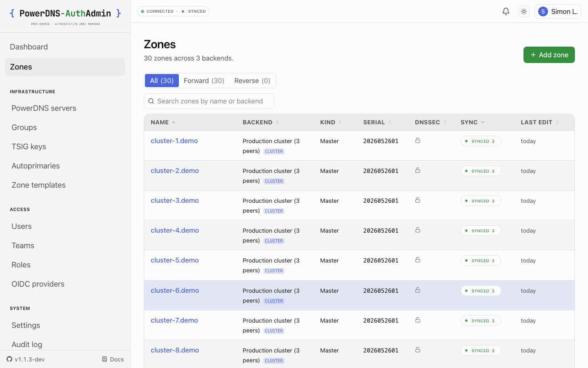Select the All (30) tab
Viewport: 588px width, 368px height.
tap(162, 81)
